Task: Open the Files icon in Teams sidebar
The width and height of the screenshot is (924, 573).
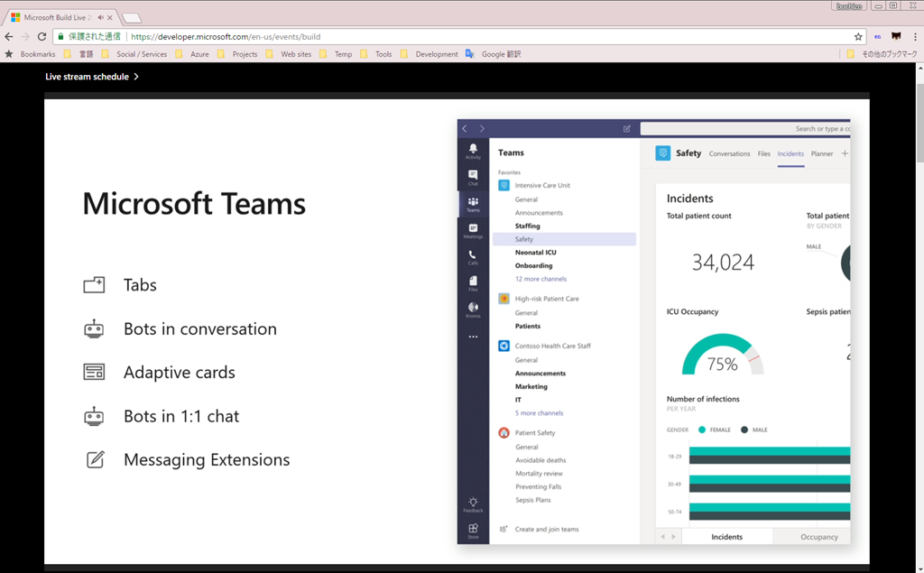Action: 473,282
